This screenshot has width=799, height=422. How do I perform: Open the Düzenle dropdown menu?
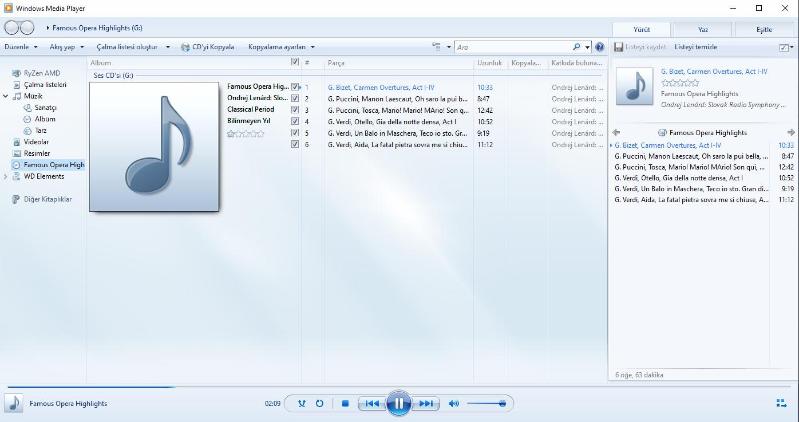click(20, 47)
